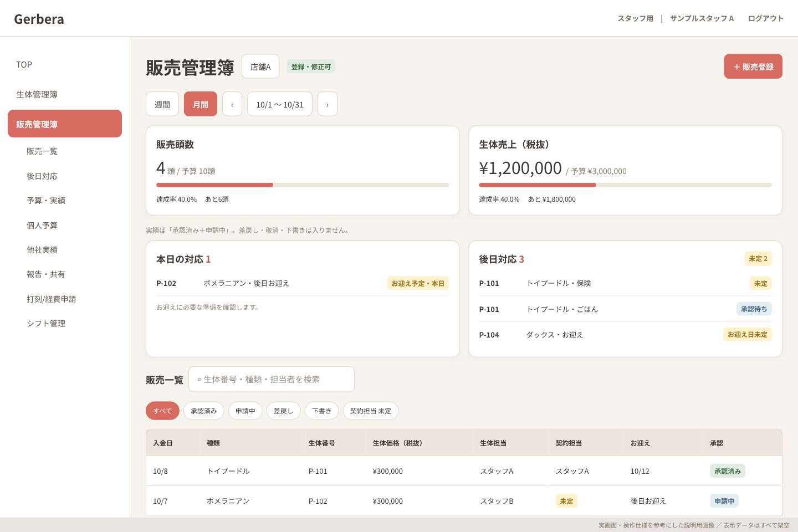798x532 pixels.
Task: Filter sales list by 承認済み
Action: pyautogui.click(x=204, y=411)
